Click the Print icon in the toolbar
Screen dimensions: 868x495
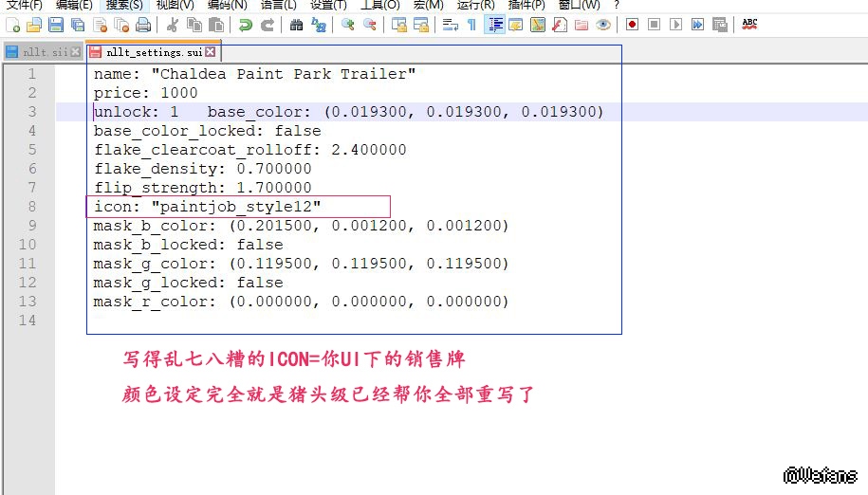tap(142, 25)
